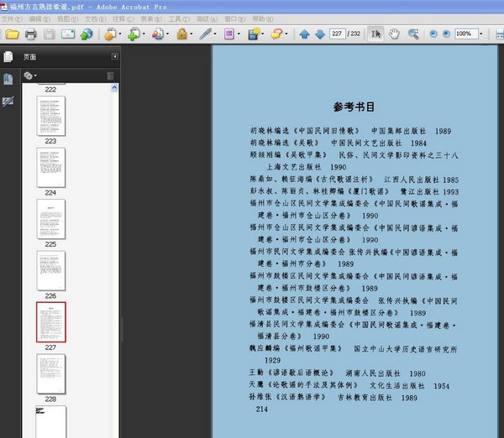Screen dimensions: 504x438
Task: Open the 工具(T) menu
Action: [x=179, y=19]
